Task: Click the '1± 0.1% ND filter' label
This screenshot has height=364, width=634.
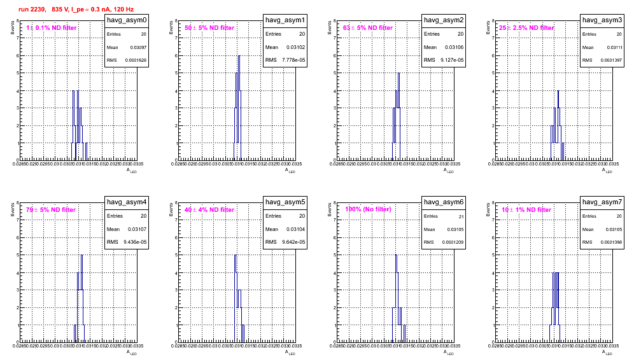Action: point(52,28)
